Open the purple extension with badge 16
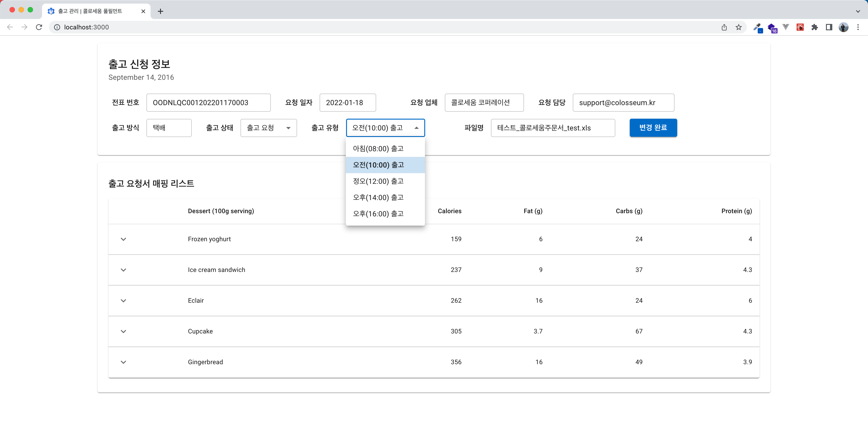 pos(772,27)
